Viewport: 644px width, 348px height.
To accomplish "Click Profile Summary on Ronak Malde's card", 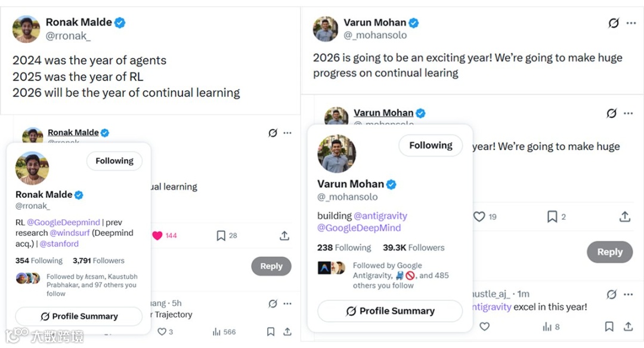I will 79,316.
